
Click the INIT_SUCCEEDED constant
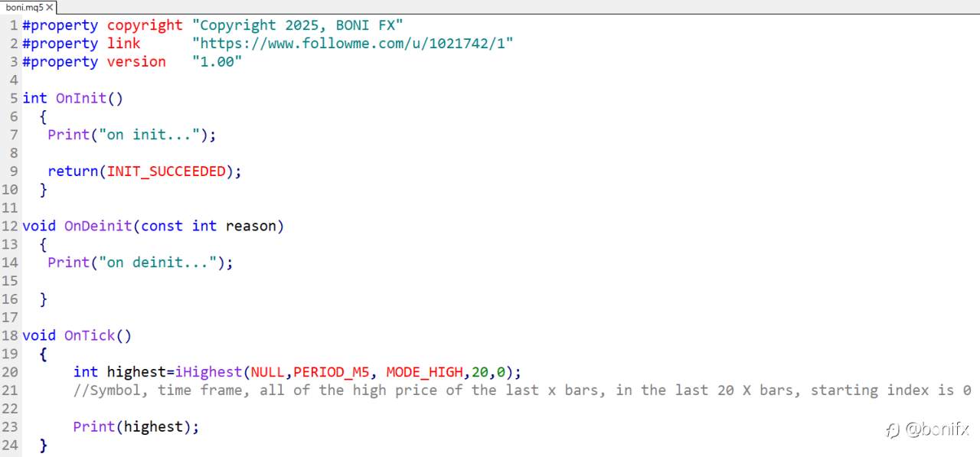coord(166,171)
